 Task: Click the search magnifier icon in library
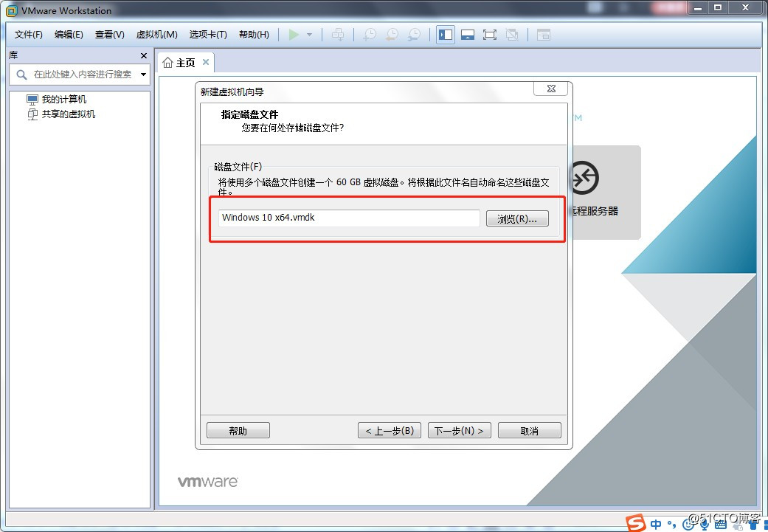point(21,75)
